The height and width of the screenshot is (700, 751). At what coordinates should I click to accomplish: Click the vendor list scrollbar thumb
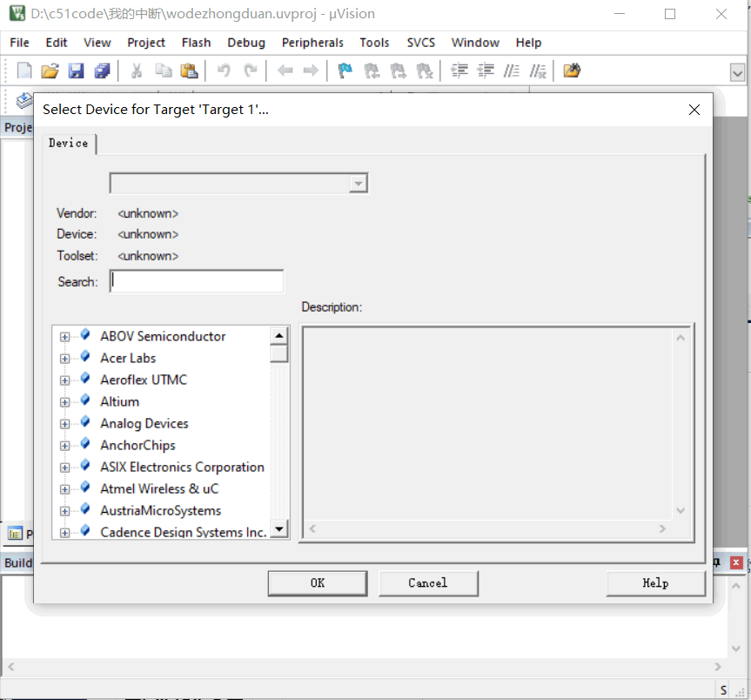click(278, 353)
